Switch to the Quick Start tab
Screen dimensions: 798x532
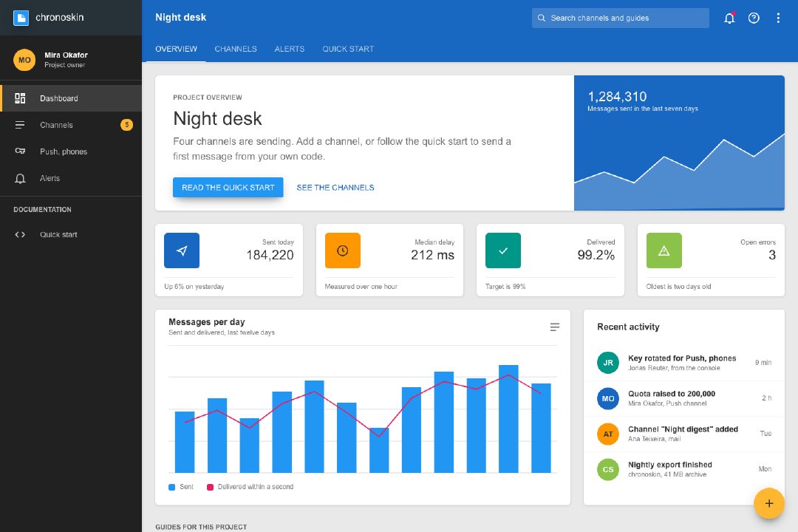348,49
